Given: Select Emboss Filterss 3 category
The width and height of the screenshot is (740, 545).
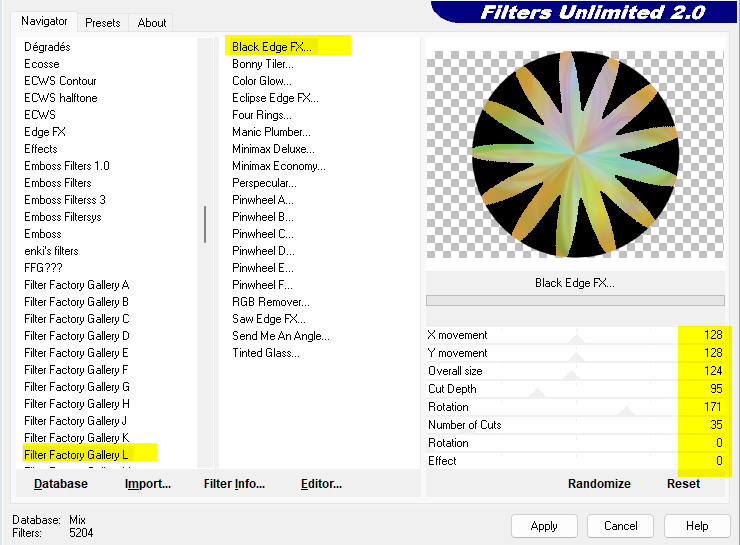Looking at the screenshot, I should click(65, 200).
